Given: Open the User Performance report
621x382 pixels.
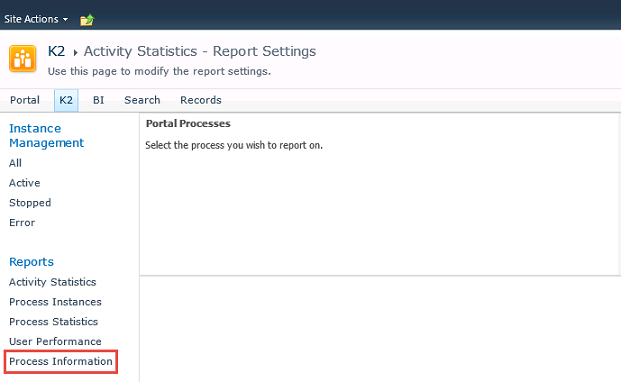Looking at the screenshot, I should [55, 341].
